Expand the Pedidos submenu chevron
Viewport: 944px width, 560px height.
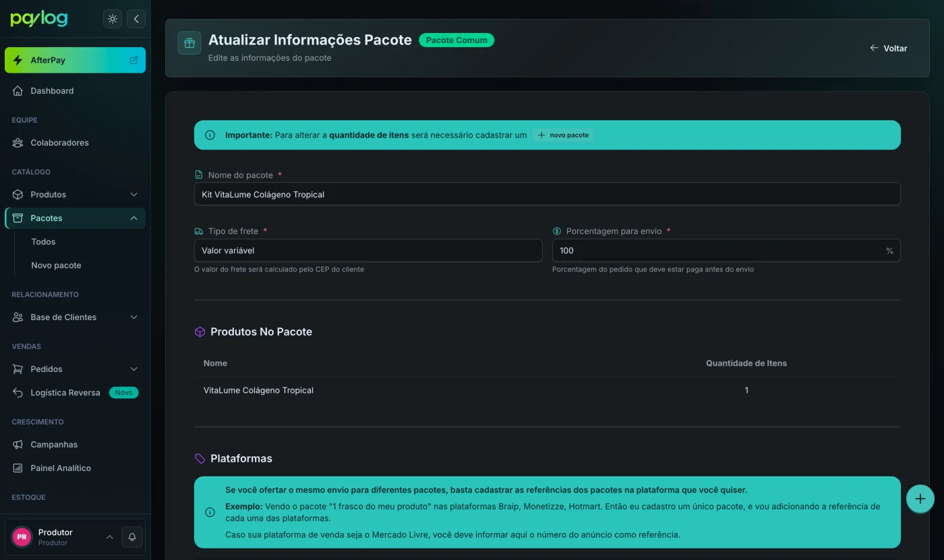[x=134, y=369]
